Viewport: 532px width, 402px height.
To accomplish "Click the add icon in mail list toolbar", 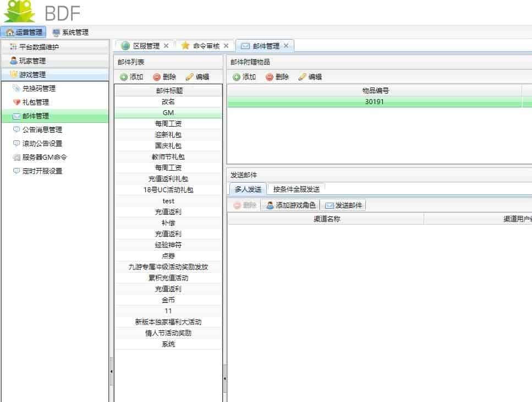I will click(x=124, y=77).
